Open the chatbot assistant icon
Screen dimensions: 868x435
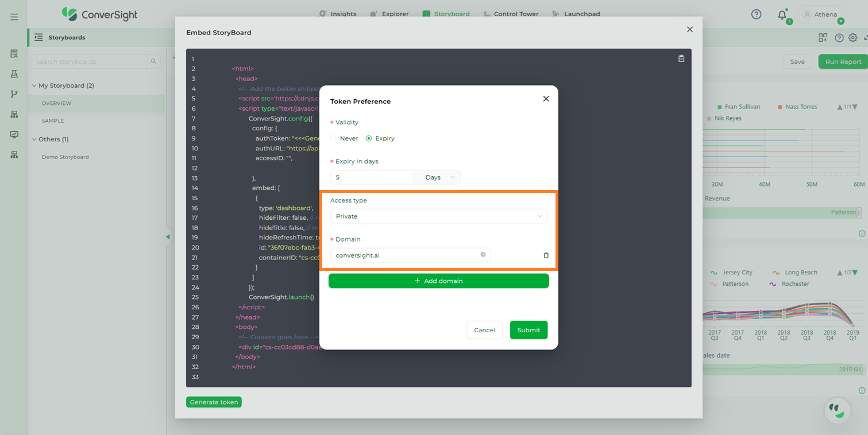(837, 410)
